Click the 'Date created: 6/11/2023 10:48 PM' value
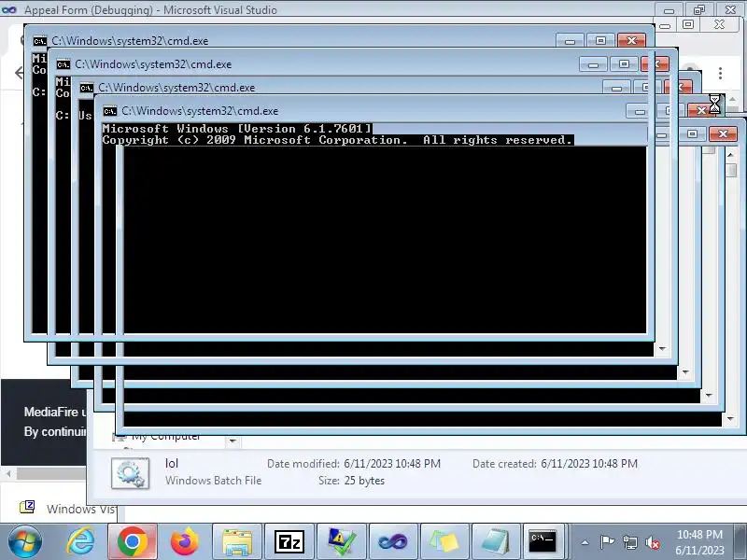The height and width of the screenshot is (560, 747). click(589, 464)
